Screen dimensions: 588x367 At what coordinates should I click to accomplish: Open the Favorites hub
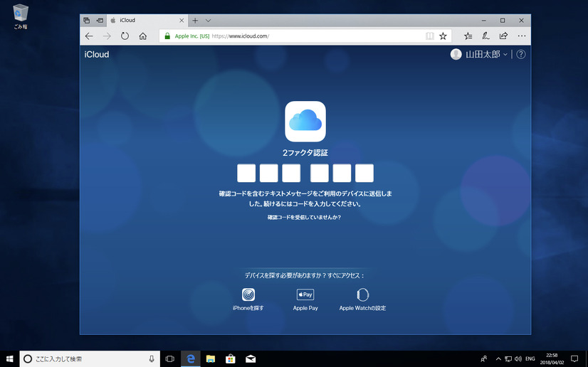[x=468, y=36]
